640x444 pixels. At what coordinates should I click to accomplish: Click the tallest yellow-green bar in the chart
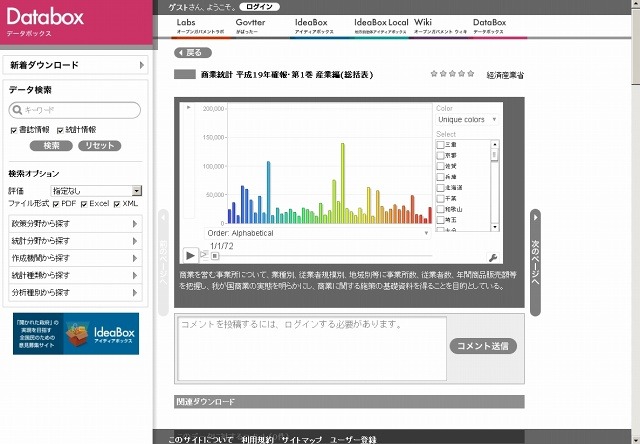pyautogui.click(x=343, y=183)
